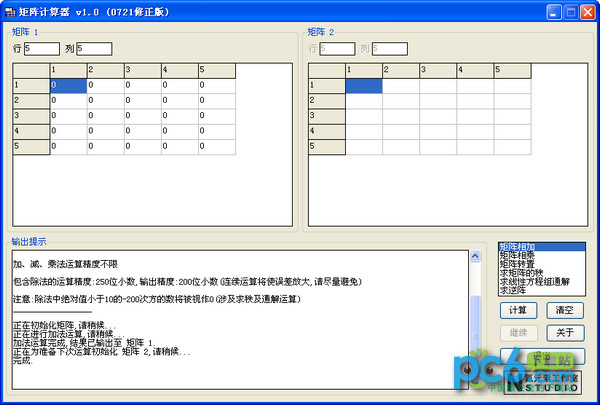Click the 行 input field of Matrix 1
This screenshot has width=600, height=405.
[42, 48]
